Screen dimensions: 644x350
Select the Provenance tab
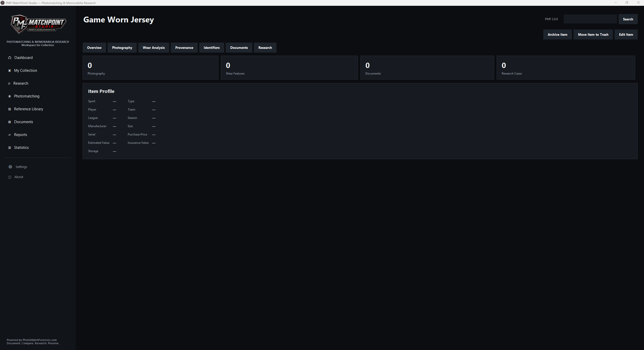pos(184,48)
